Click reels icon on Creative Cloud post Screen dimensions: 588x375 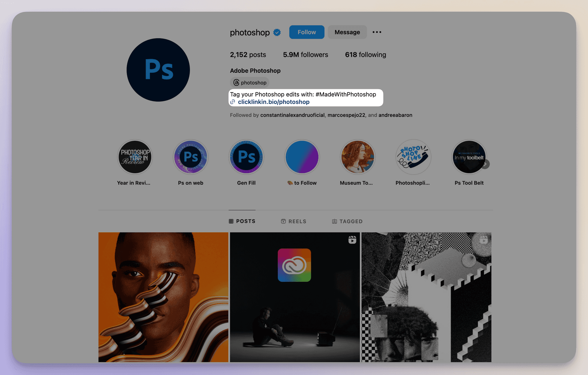click(x=352, y=240)
